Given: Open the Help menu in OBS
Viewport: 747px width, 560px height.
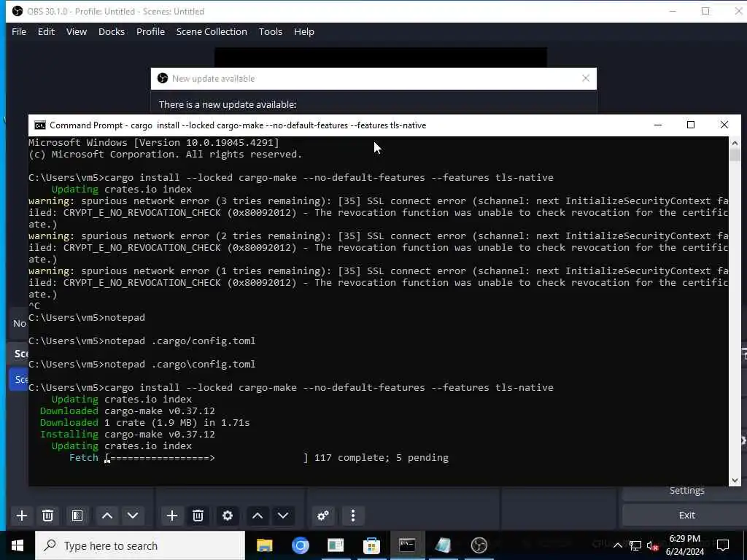Looking at the screenshot, I should pos(304,31).
